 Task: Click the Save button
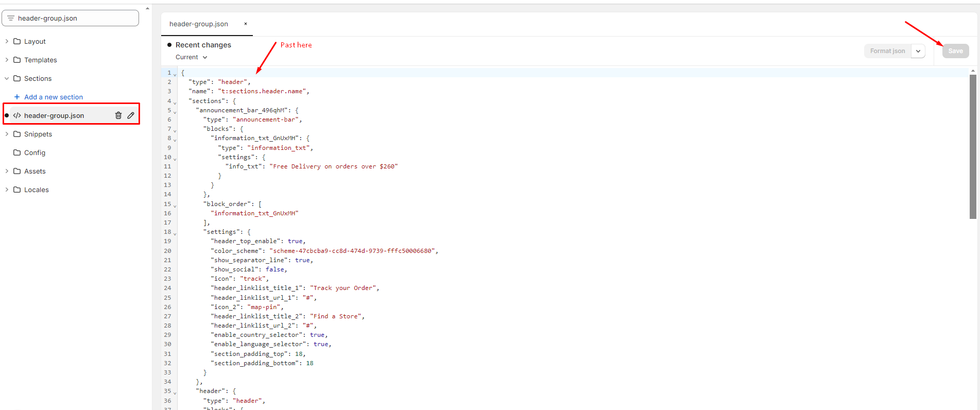coord(955,51)
